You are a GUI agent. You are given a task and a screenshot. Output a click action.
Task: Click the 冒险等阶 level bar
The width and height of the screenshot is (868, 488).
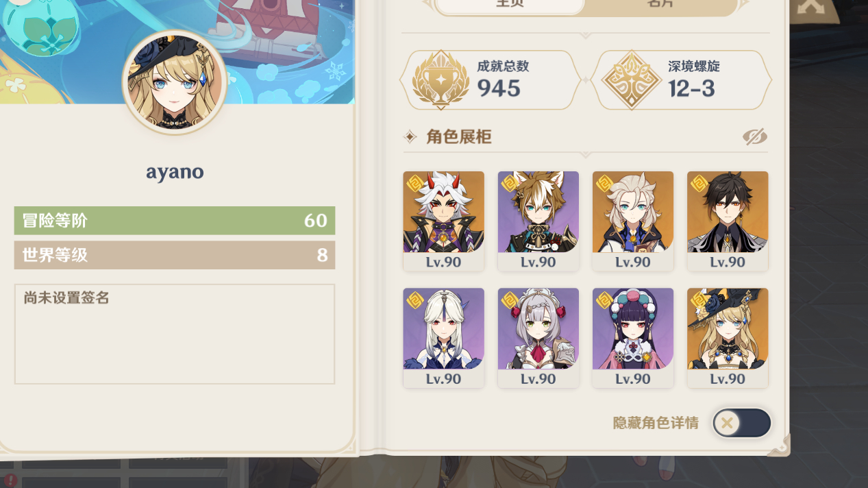coord(175,221)
